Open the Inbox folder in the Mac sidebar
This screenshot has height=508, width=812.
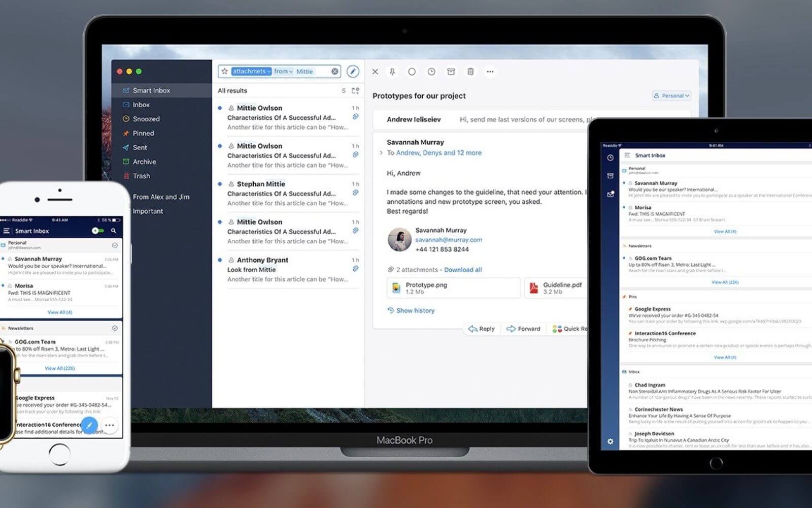point(161,105)
